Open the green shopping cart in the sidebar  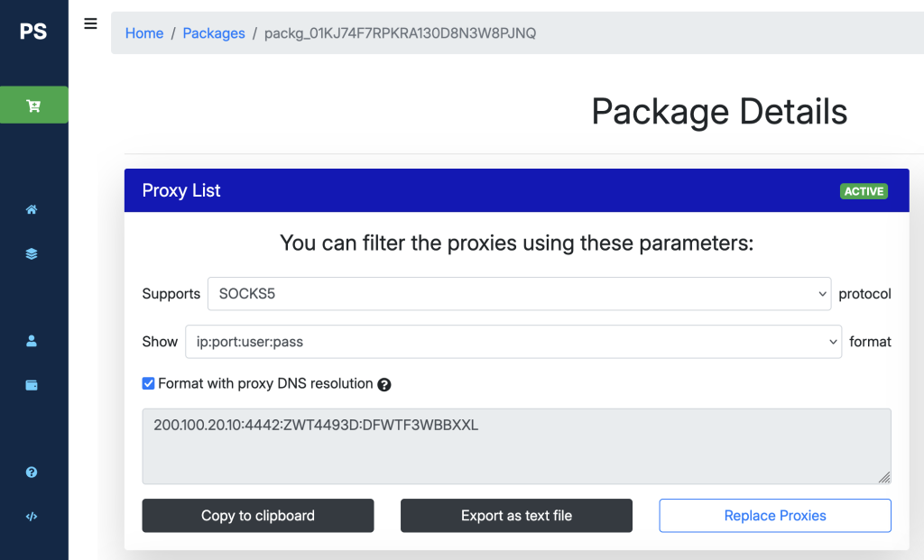(33, 106)
